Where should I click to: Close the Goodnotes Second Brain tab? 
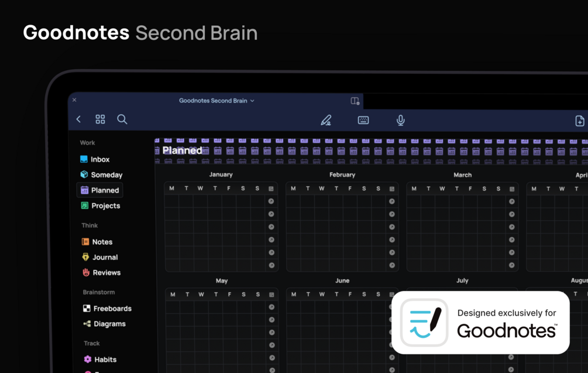[x=74, y=100]
